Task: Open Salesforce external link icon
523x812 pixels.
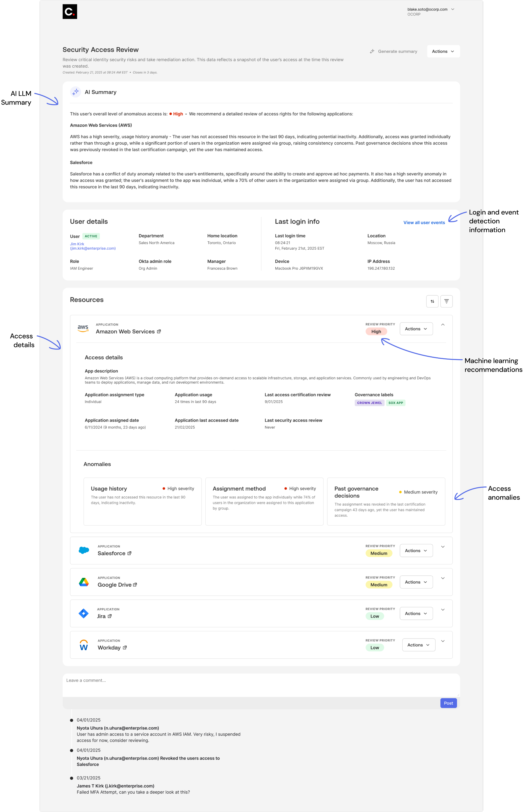Action: click(129, 553)
